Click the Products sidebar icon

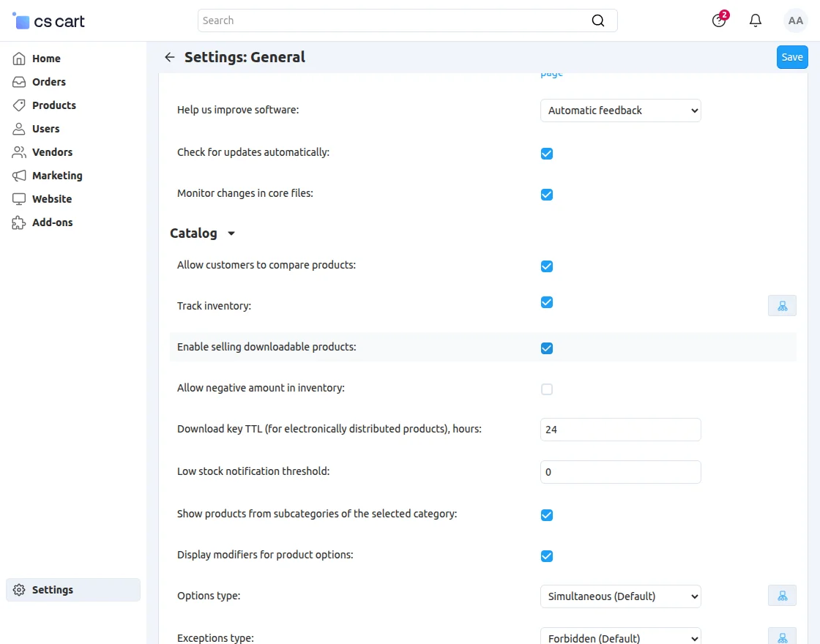[18, 105]
